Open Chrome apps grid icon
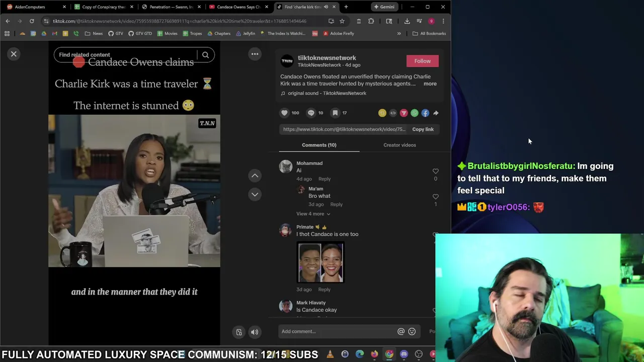Screen dimensions: 644x362 pos(7,34)
